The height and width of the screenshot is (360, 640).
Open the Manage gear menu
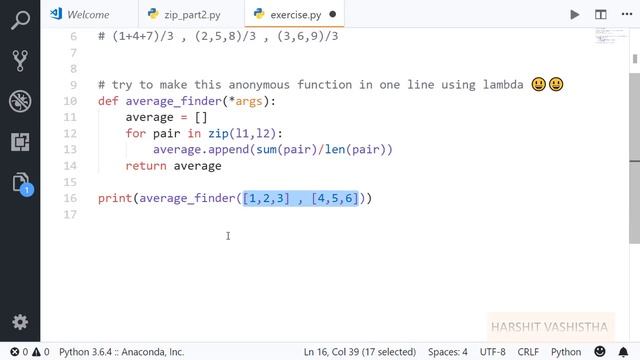pos(20,322)
